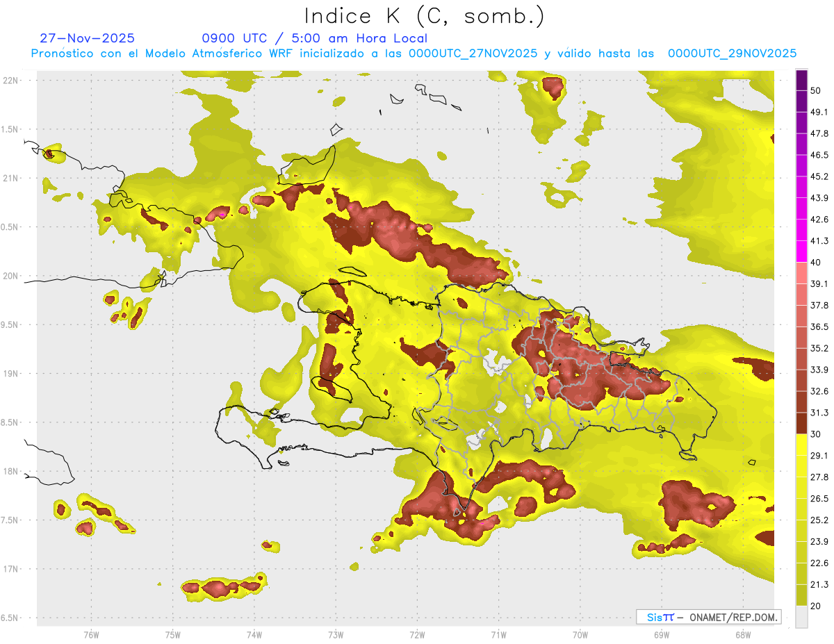Click the latitude axis label "21N"
Image resolution: width=834 pixels, height=644 pixels.
(x=10, y=179)
